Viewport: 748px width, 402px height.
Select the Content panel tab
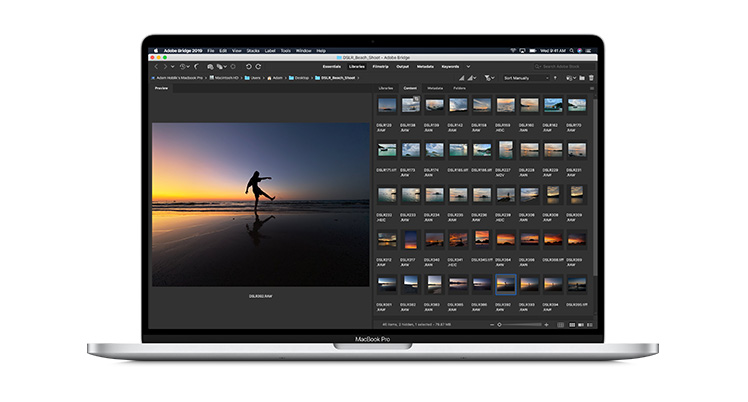[x=410, y=88]
